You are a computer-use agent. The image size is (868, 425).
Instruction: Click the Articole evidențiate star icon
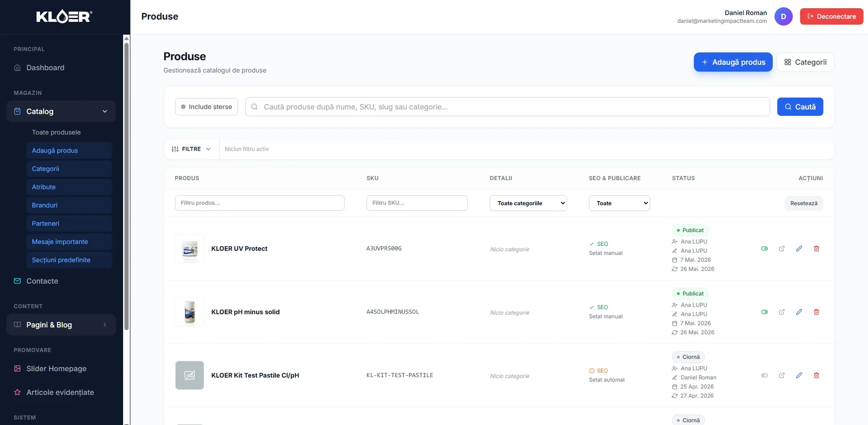click(17, 392)
